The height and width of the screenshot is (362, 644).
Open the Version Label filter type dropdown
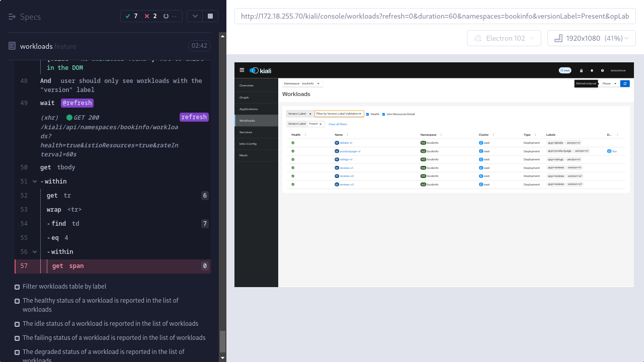pyautogui.click(x=300, y=114)
